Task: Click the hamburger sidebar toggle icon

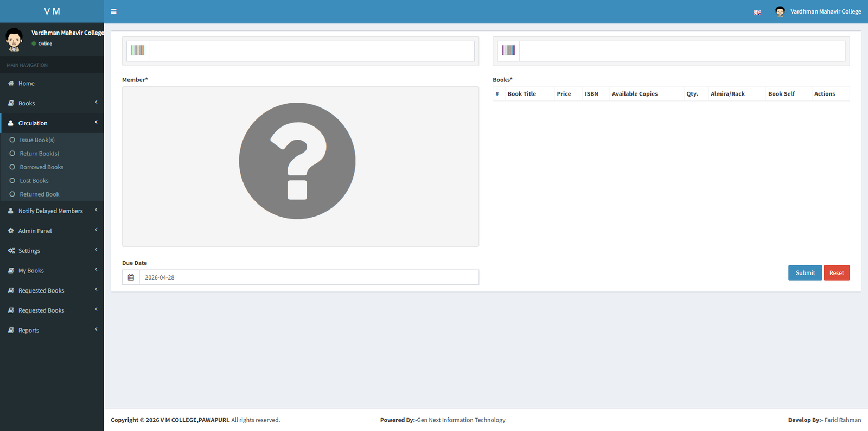Action: [113, 11]
